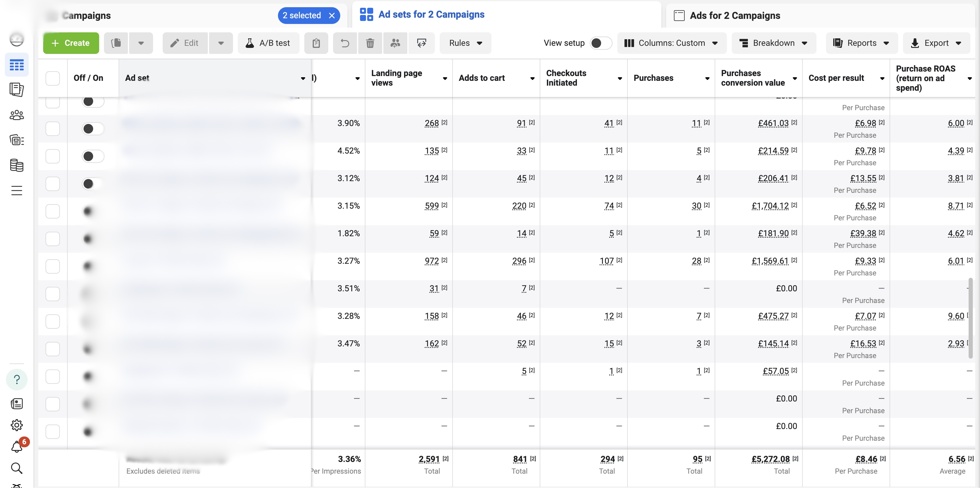Tick the select-all checkbox in the header
This screenshot has width=980, height=488.
(x=52, y=78)
